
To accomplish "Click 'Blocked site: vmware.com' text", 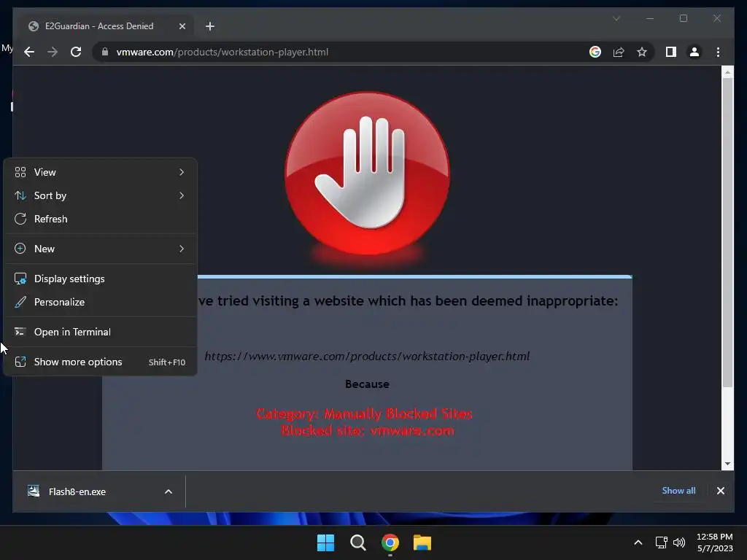I will [368, 430].
